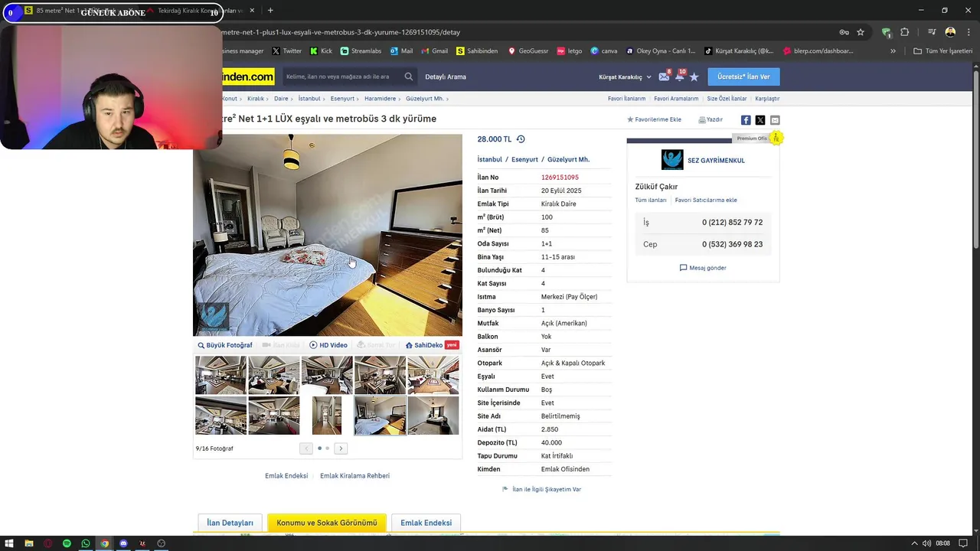Open Spotify from the taskbar
This screenshot has height=551, width=980.
(67, 543)
